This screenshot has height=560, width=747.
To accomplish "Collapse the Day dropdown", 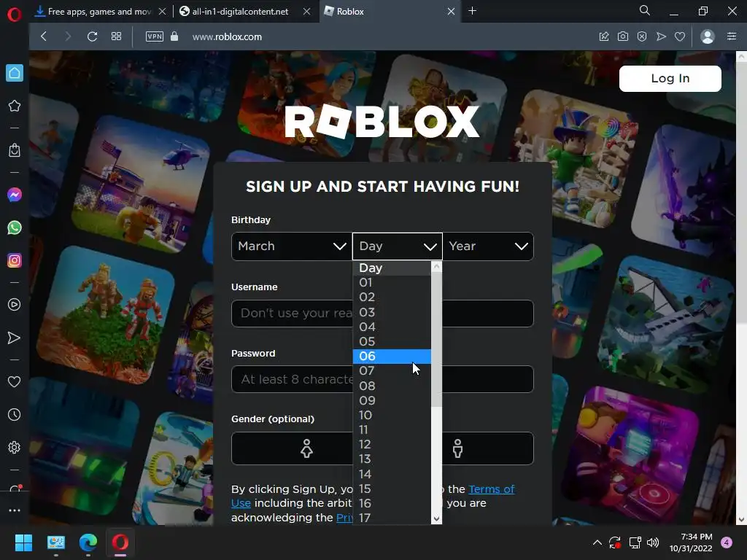I will click(398, 246).
